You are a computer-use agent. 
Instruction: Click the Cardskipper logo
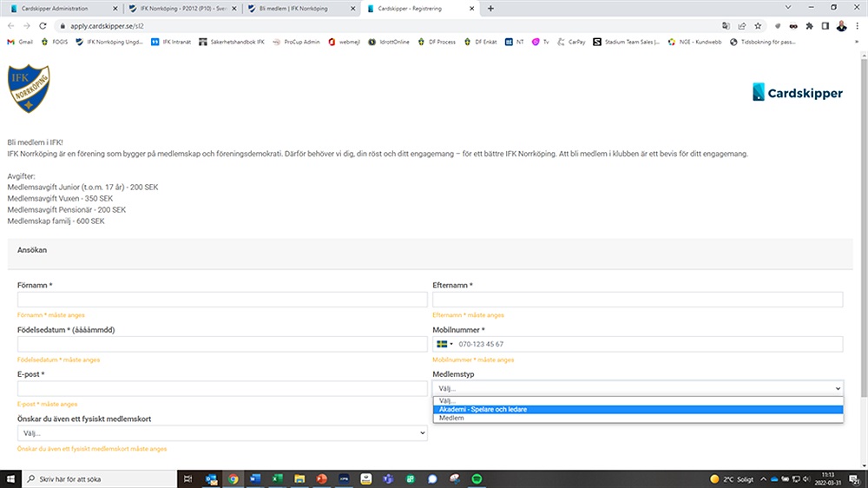tap(797, 93)
